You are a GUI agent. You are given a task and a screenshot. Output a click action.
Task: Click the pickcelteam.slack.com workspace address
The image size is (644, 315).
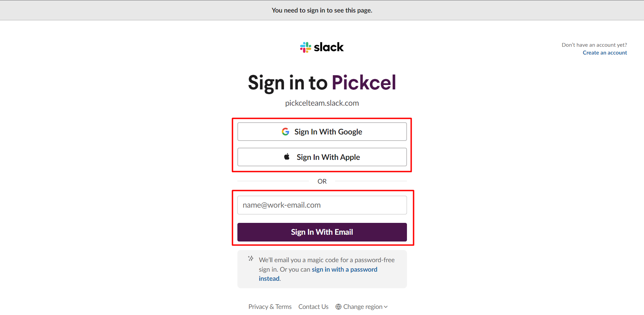click(322, 103)
